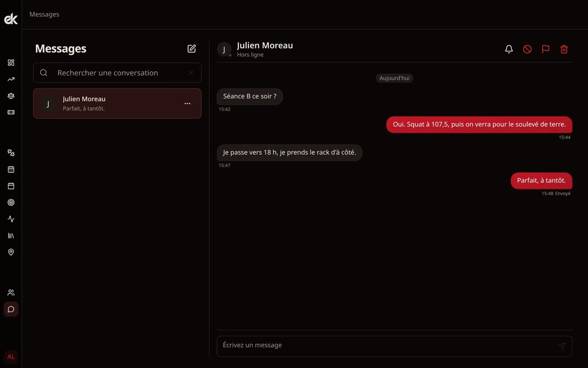Delete conversation with the trash icon
The width and height of the screenshot is (588, 368).
[x=564, y=49]
